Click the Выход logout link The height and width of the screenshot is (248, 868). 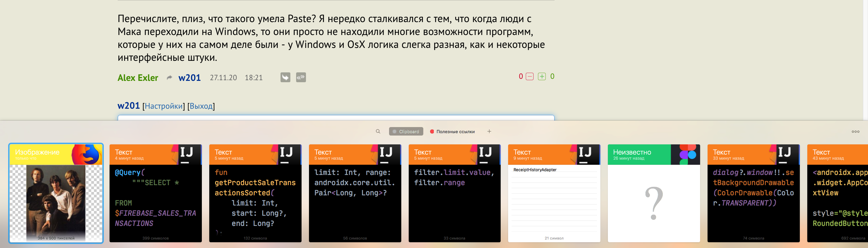[x=201, y=106]
